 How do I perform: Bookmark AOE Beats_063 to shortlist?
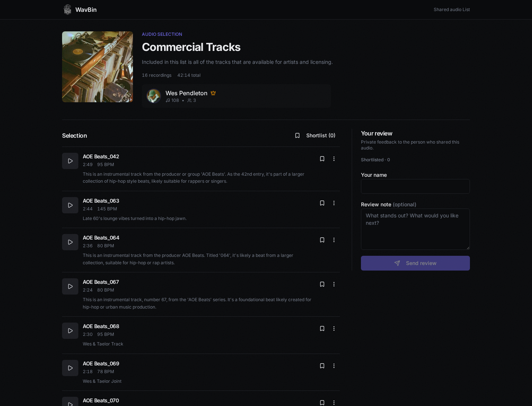[x=322, y=203]
